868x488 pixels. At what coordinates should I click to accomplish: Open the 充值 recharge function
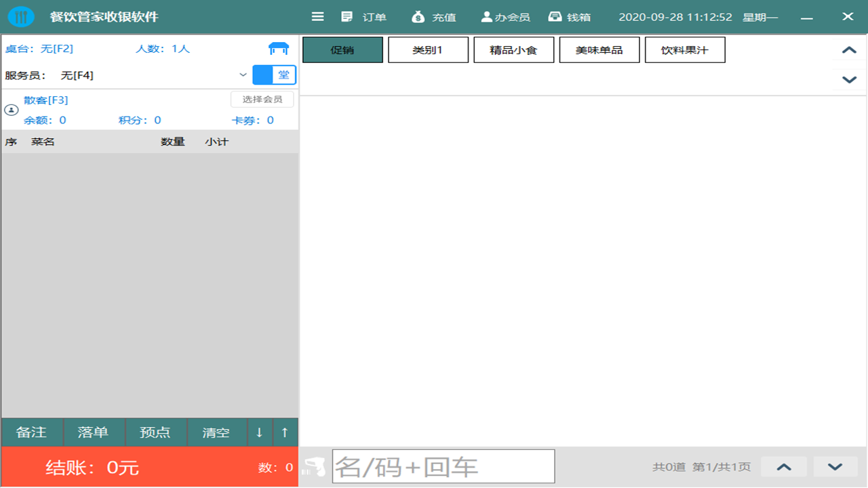click(434, 17)
